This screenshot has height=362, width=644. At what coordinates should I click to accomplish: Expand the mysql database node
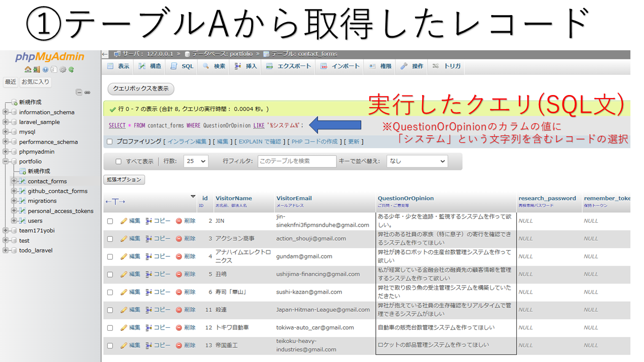[x=6, y=132]
